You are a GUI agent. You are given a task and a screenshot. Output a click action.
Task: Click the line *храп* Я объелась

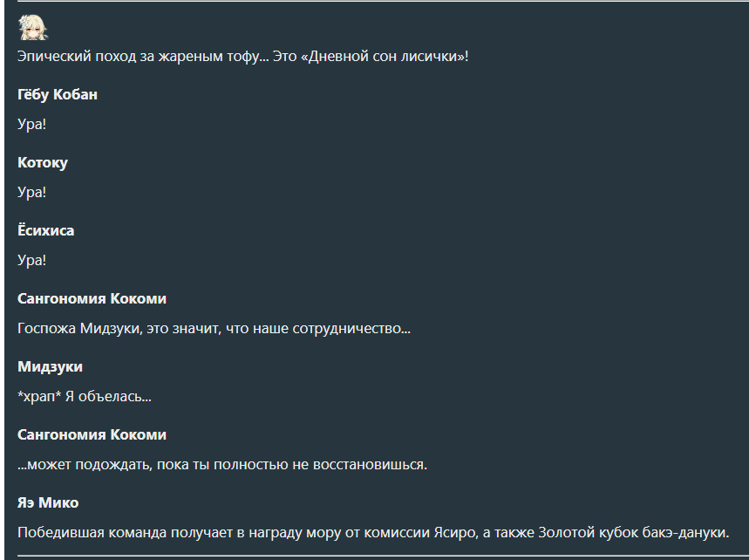pos(85,397)
